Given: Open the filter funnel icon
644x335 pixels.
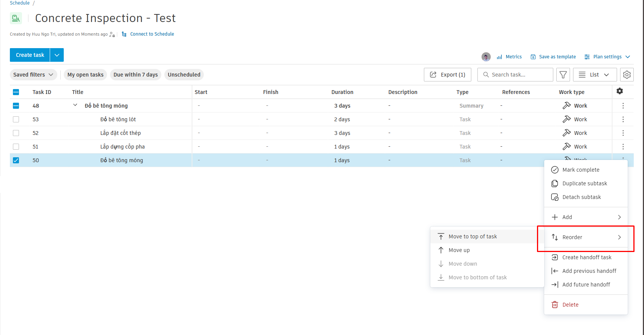Looking at the screenshot, I should pyautogui.click(x=563, y=75).
